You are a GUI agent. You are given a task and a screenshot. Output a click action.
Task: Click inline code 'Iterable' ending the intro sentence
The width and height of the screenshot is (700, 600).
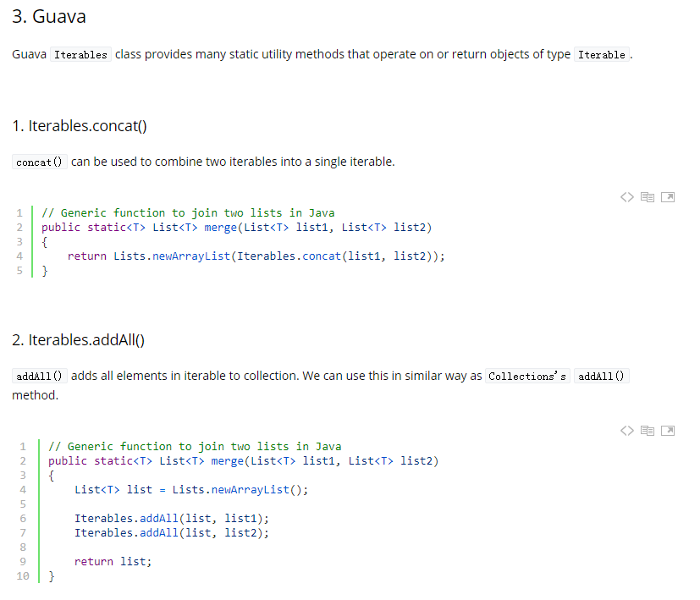coord(601,54)
